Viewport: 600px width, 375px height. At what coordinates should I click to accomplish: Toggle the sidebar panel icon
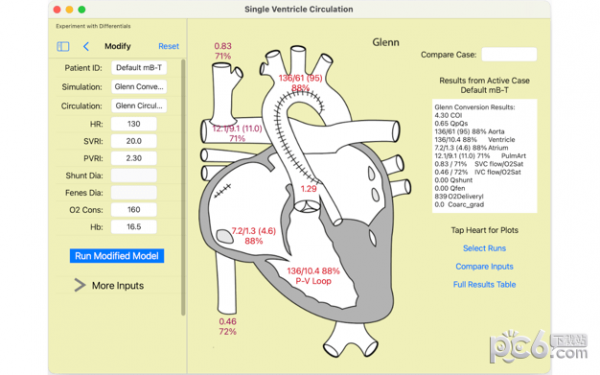click(63, 47)
